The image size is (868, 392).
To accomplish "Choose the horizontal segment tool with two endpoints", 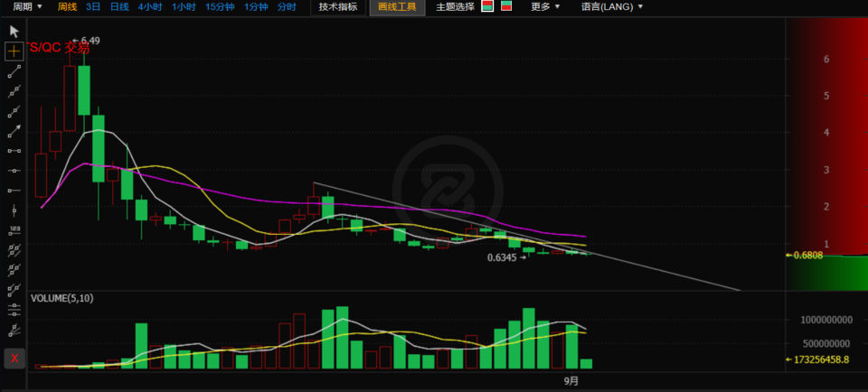I will tap(14, 150).
